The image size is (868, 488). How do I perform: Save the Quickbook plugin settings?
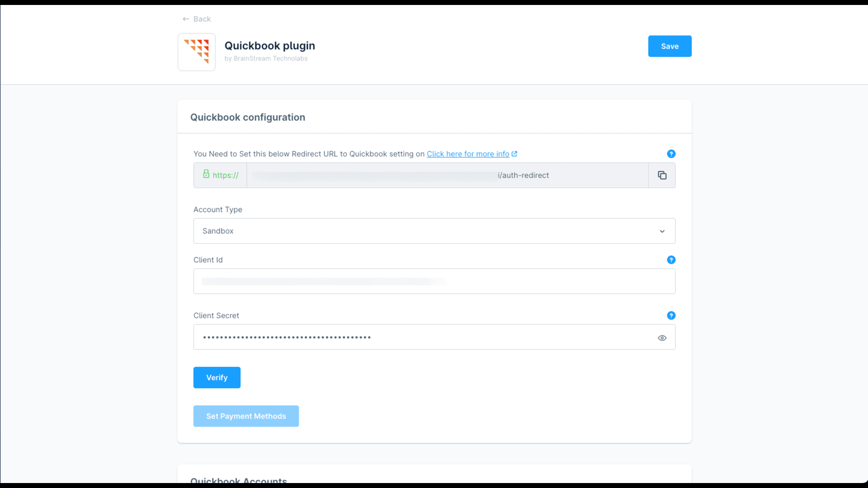point(670,46)
